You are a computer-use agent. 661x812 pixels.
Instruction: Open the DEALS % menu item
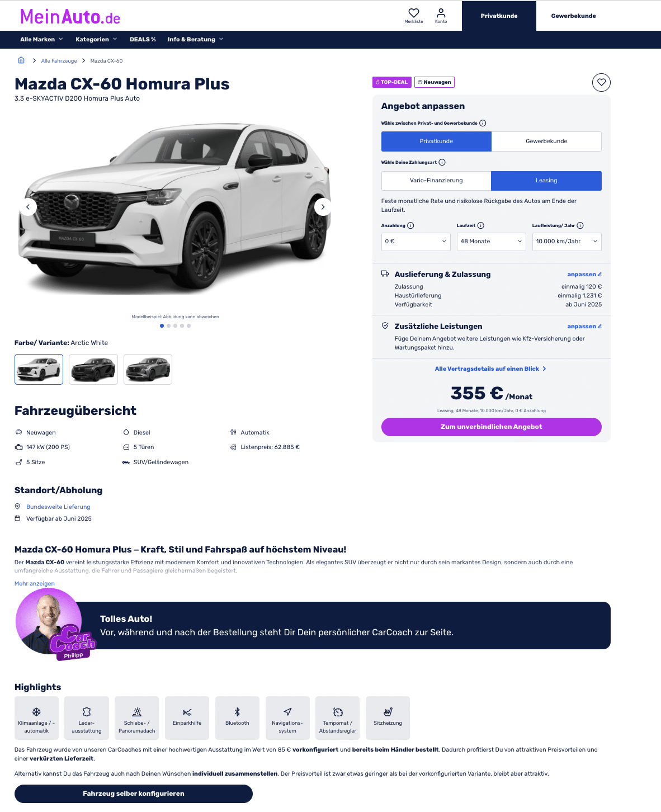tap(143, 39)
